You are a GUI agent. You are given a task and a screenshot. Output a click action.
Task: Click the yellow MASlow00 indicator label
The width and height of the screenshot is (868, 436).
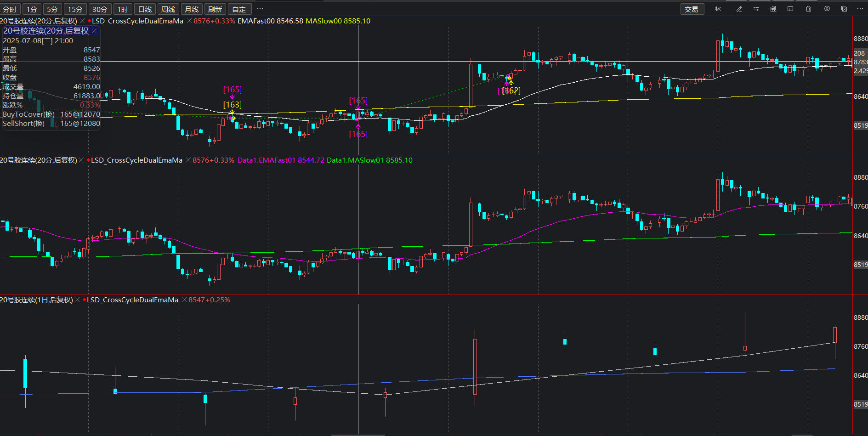click(338, 21)
